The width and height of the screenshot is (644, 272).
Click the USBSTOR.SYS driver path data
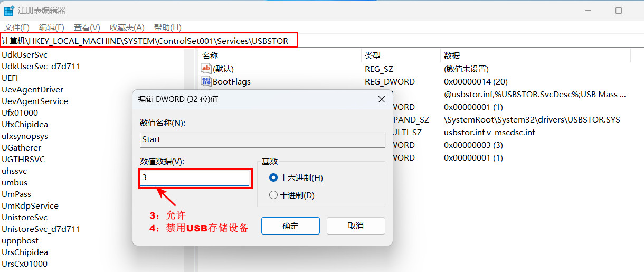click(x=532, y=119)
